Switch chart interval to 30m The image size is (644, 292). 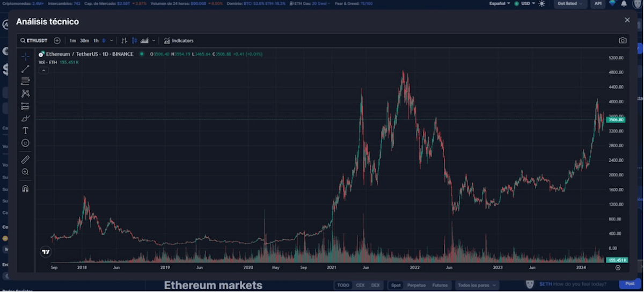pyautogui.click(x=84, y=41)
